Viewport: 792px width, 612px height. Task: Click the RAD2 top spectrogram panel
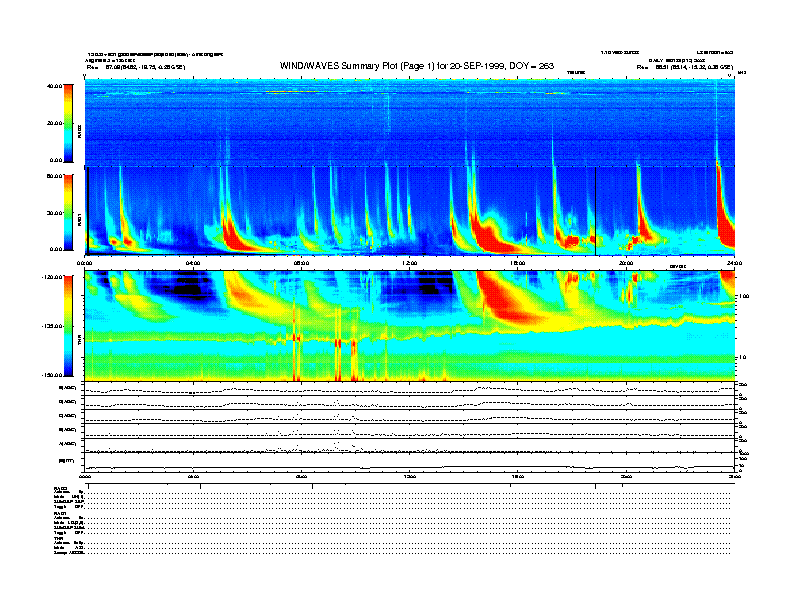point(410,123)
